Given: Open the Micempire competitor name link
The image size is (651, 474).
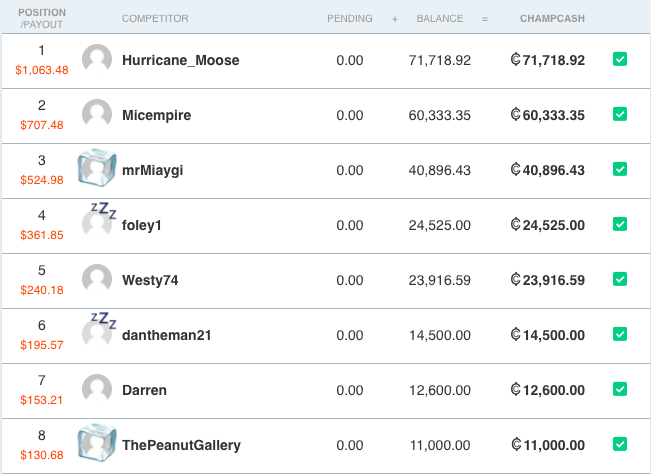Looking at the screenshot, I should click(157, 115).
